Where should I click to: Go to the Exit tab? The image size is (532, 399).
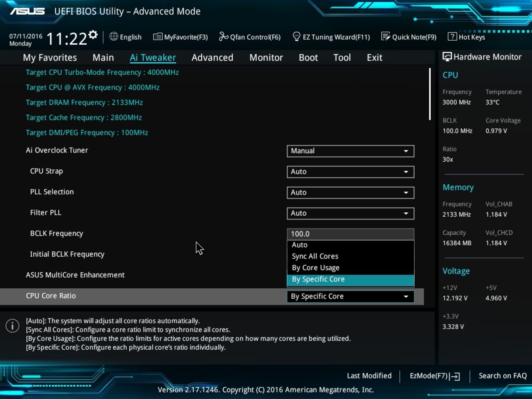(x=374, y=58)
